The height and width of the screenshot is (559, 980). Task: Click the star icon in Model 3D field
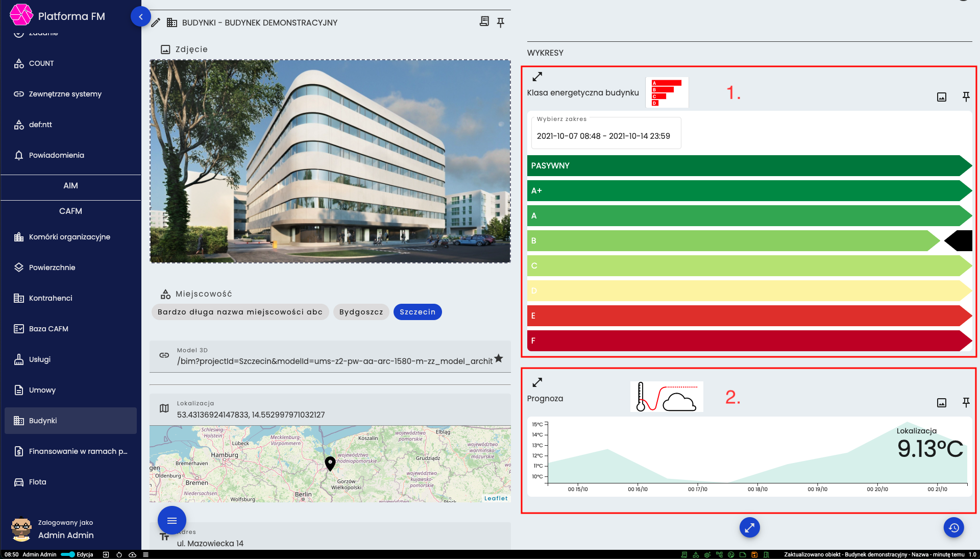499,358
